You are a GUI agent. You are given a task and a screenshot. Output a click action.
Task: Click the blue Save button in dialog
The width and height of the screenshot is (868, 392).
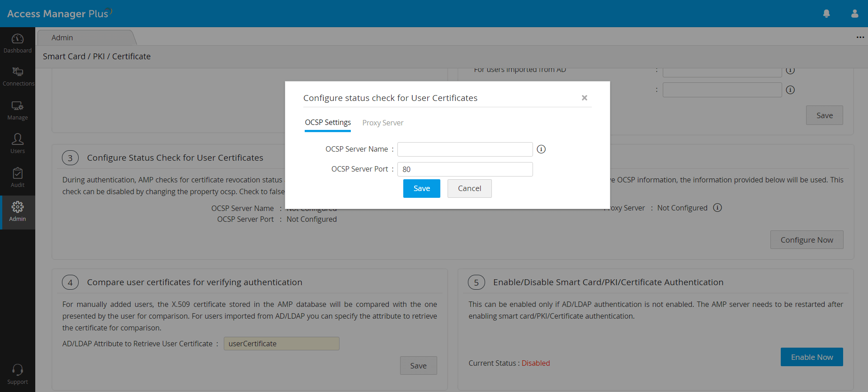click(422, 188)
